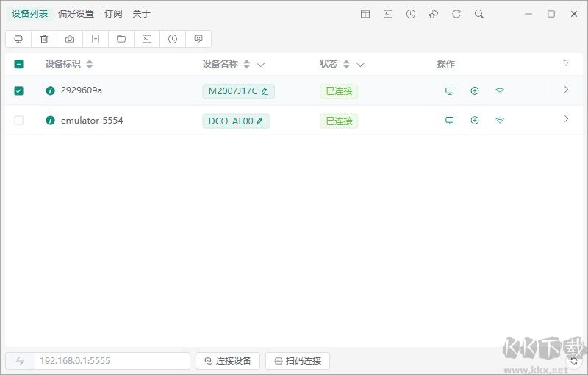588x375 pixels.
Task: Click wireless icon for 2929609a
Action: coord(500,90)
